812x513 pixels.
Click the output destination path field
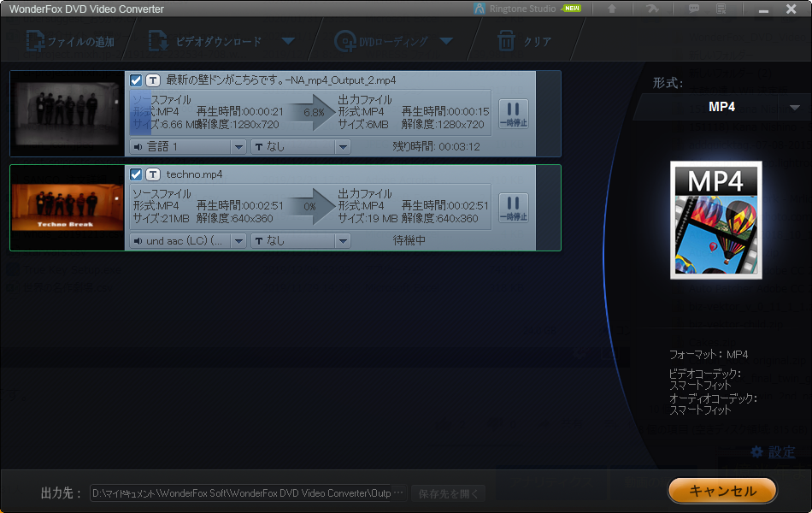(248, 492)
